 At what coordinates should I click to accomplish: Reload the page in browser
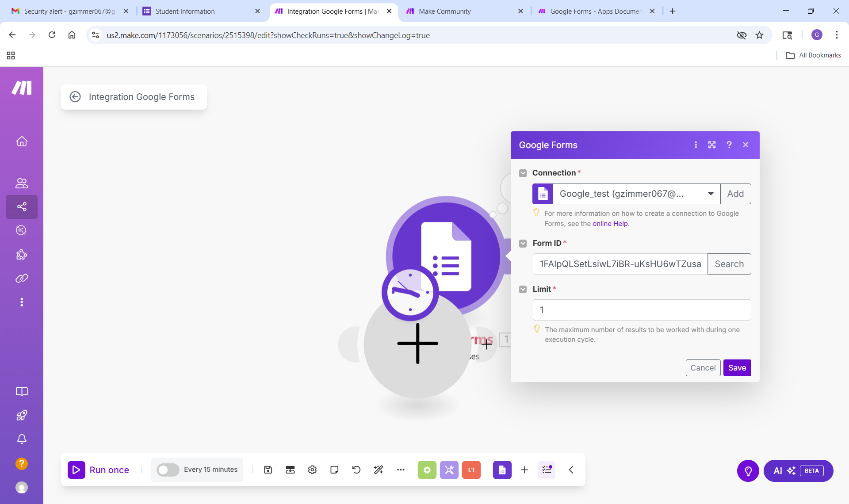52,35
